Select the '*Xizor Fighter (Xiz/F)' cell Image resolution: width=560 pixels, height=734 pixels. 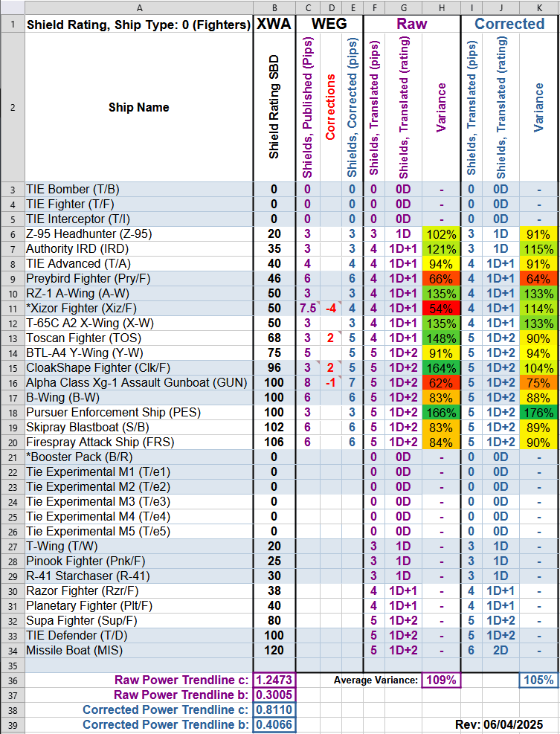(139, 309)
